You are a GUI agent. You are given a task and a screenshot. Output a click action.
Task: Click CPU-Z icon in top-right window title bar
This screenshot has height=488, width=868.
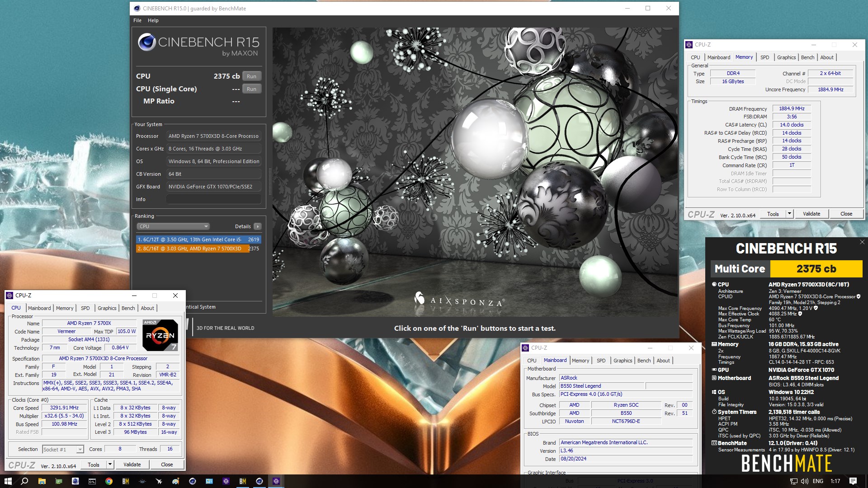point(689,45)
